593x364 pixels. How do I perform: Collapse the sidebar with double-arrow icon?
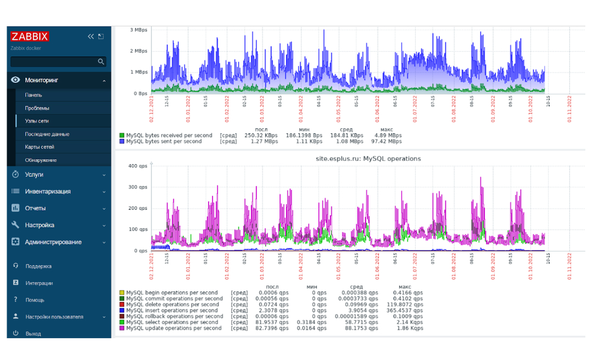[91, 37]
